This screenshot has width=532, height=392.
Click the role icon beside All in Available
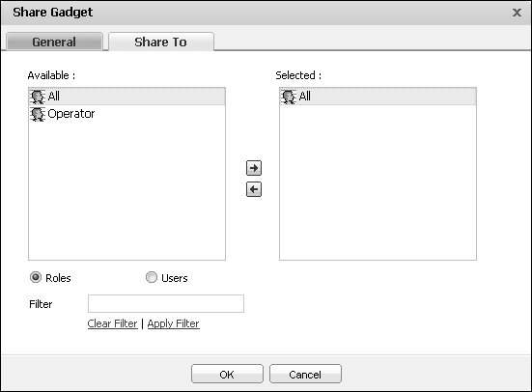coord(38,97)
